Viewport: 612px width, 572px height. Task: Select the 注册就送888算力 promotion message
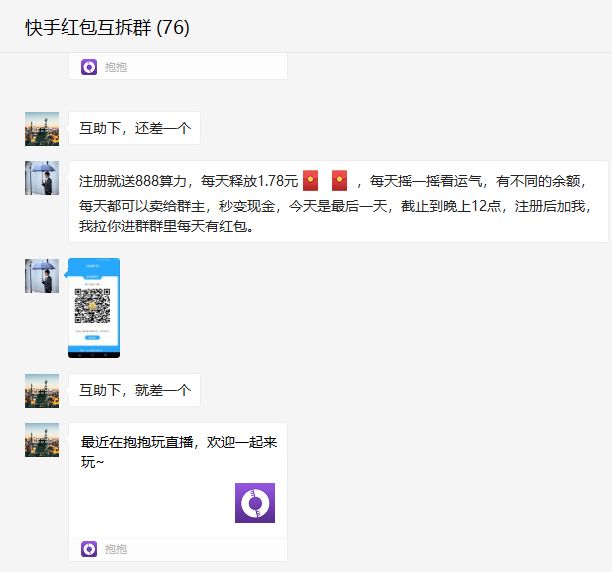(x=338, y=202)
